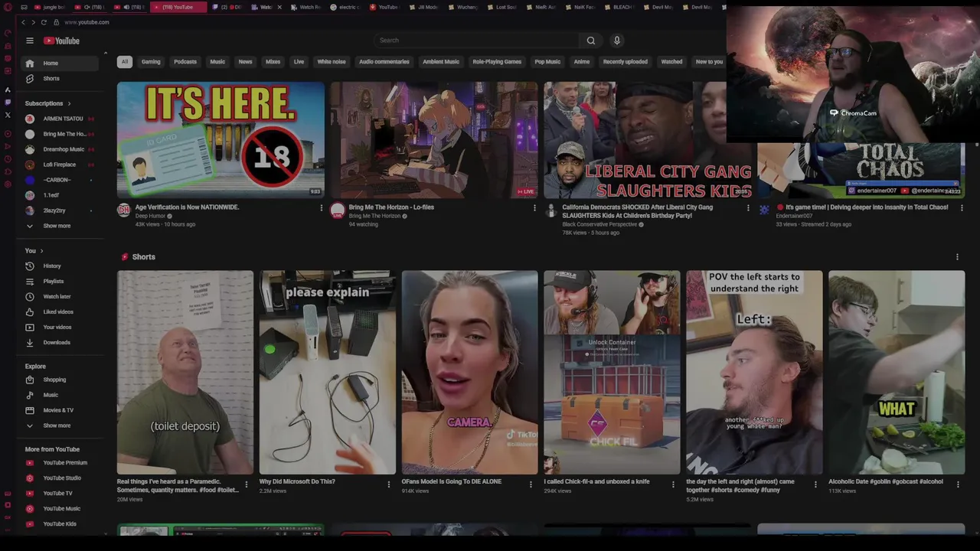Open the YouTube hamburger guide menu
Viewport: 980px width, 551px height.
pos(29,41)
